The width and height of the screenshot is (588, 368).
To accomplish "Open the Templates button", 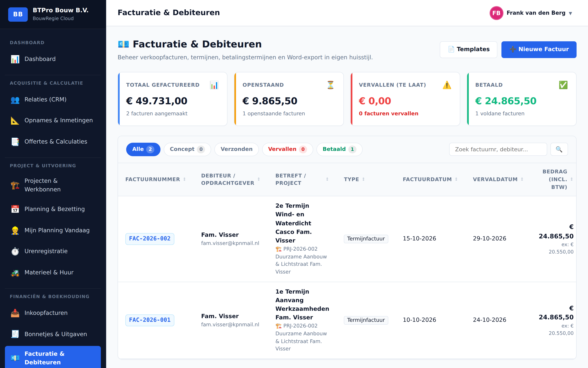I will pos(468,49).
